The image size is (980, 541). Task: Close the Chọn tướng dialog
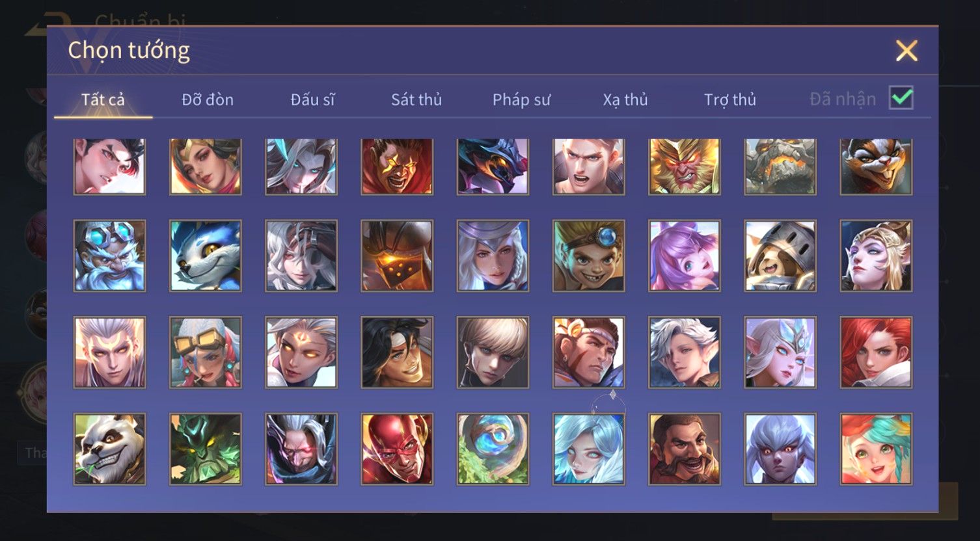(906, 51)
